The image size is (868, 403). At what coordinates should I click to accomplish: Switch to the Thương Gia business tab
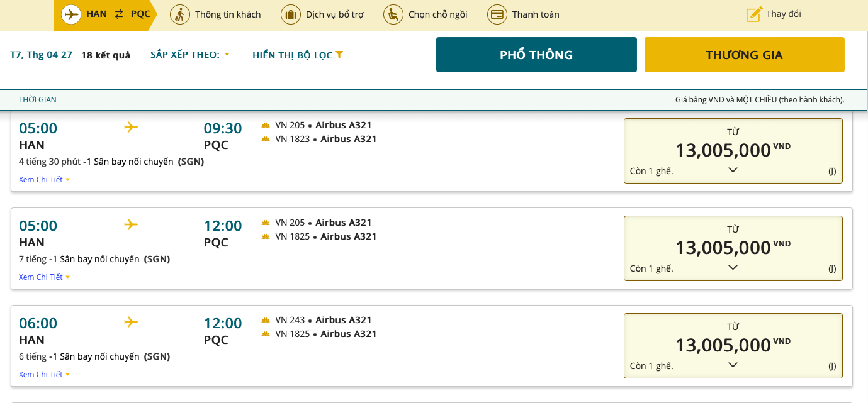pyautogui.click(x=744, y=55)
